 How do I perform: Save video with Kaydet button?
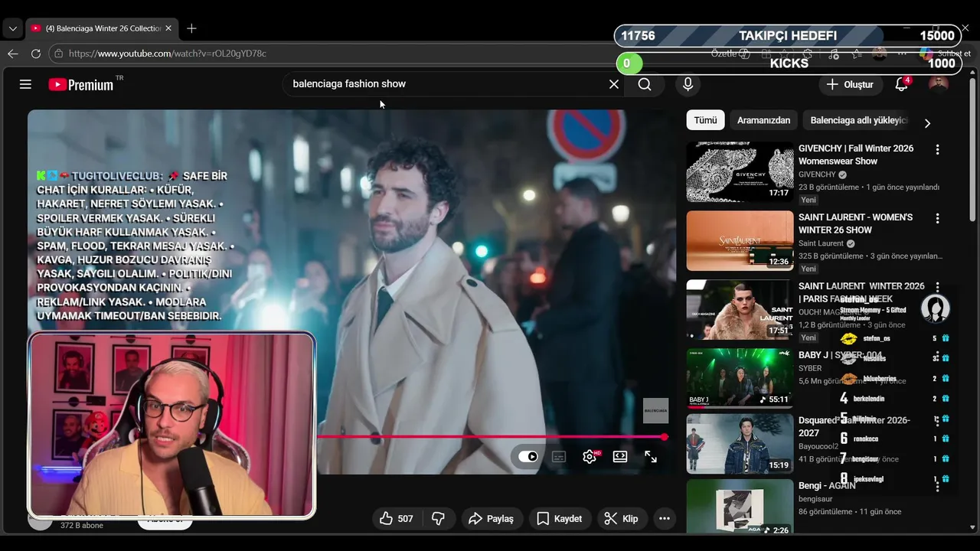[560, 519]
